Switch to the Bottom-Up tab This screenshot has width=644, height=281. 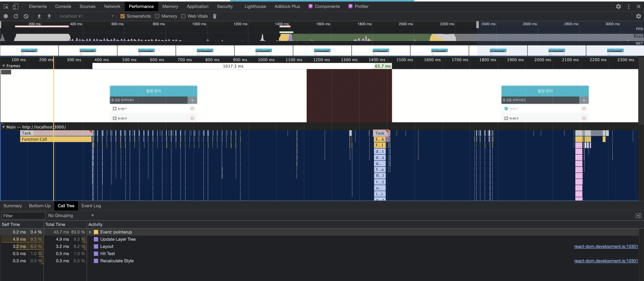[x=40, y=206]
